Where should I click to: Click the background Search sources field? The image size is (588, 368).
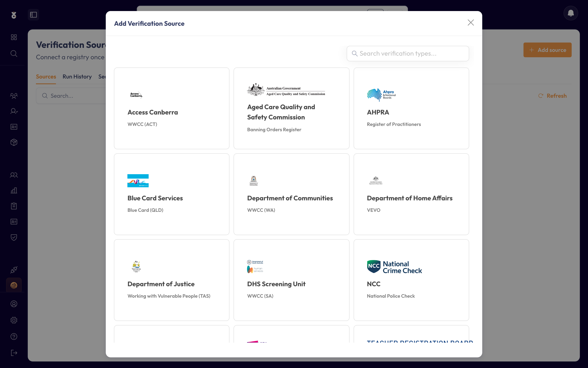tap(71, 96)
